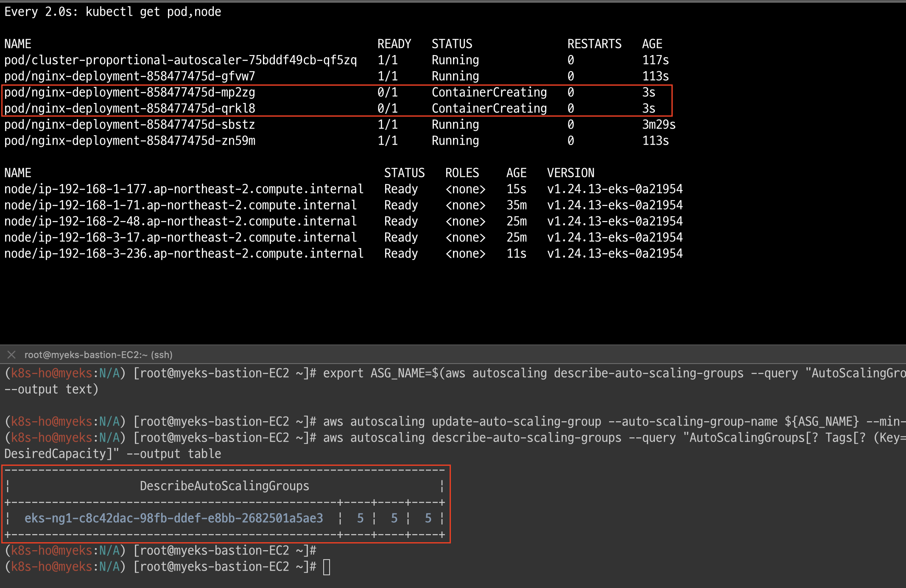Click the ROLES column header
This screenshot has height=588, width=906.
(x=462, y=173)
